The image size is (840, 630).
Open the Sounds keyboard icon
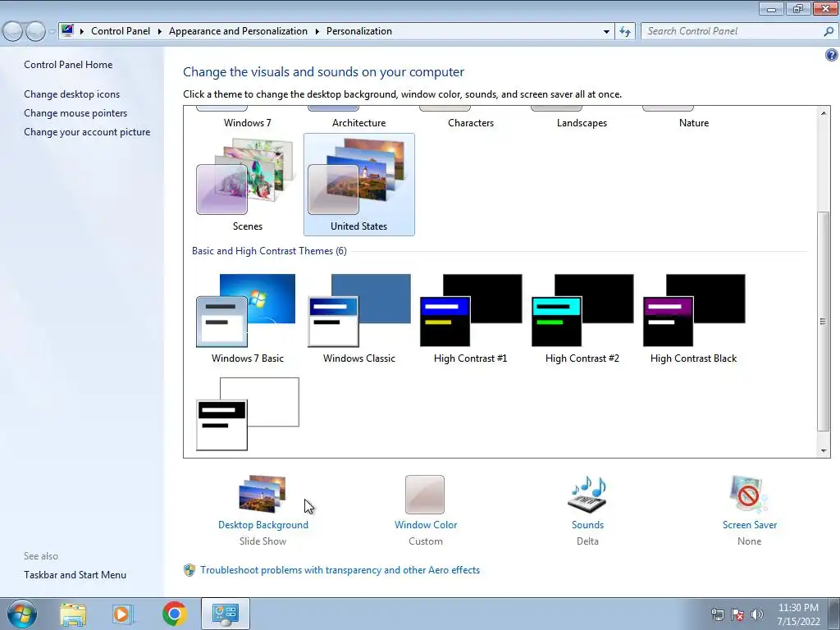pos(587,495)
